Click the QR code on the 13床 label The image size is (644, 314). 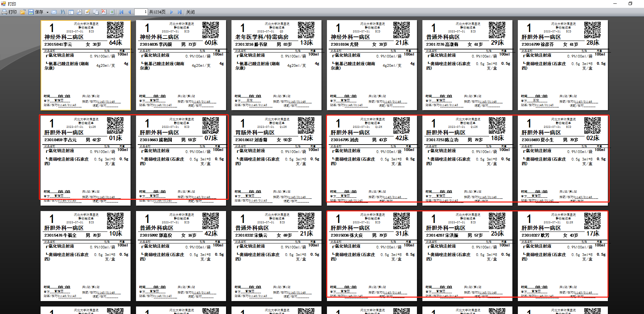[x=306, y=30]
